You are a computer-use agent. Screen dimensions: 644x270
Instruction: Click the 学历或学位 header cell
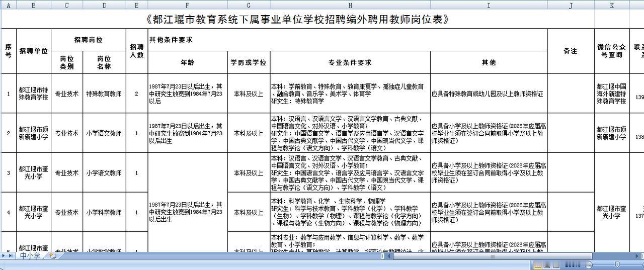point(249,62)
